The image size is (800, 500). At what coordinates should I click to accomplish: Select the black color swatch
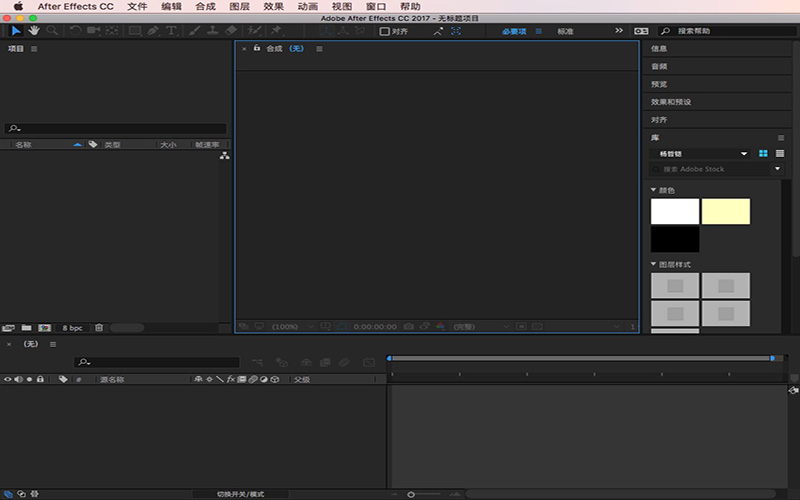(674, 239)
